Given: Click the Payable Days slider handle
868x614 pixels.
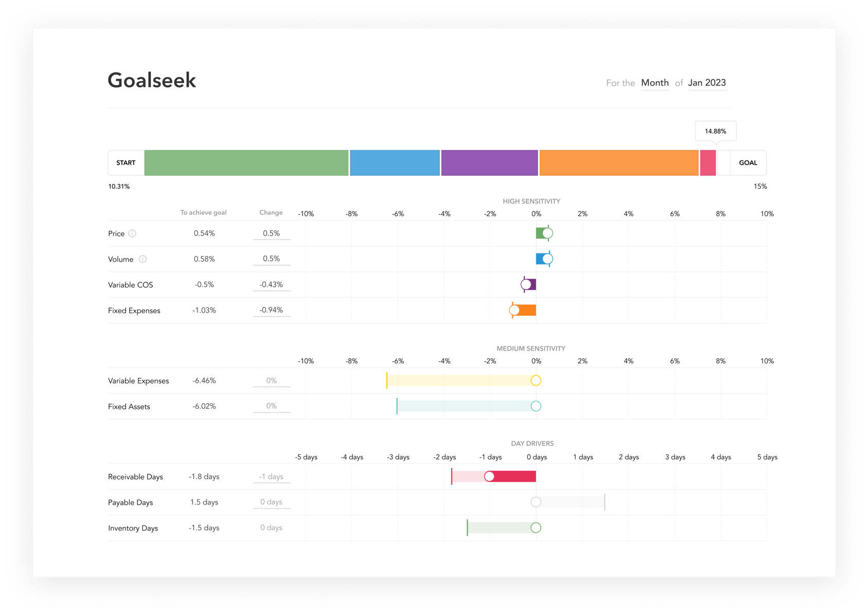Looking at the screenshot, I should [536, 502].
